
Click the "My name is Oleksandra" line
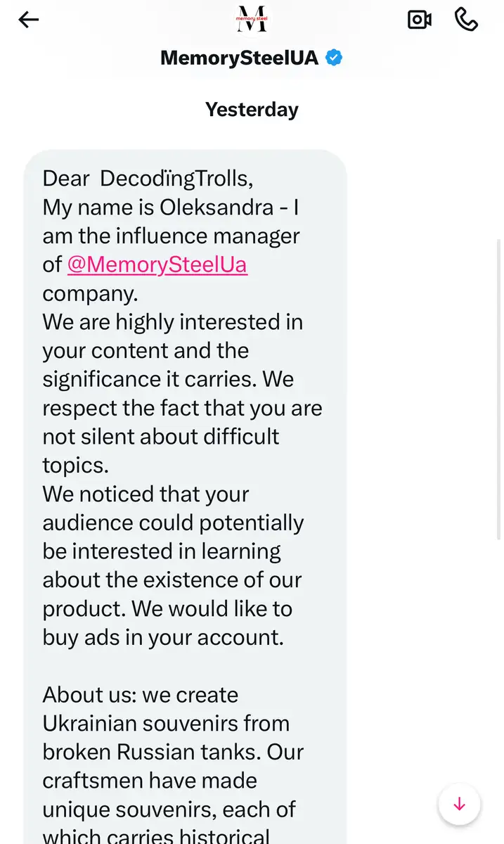point(172,207)
